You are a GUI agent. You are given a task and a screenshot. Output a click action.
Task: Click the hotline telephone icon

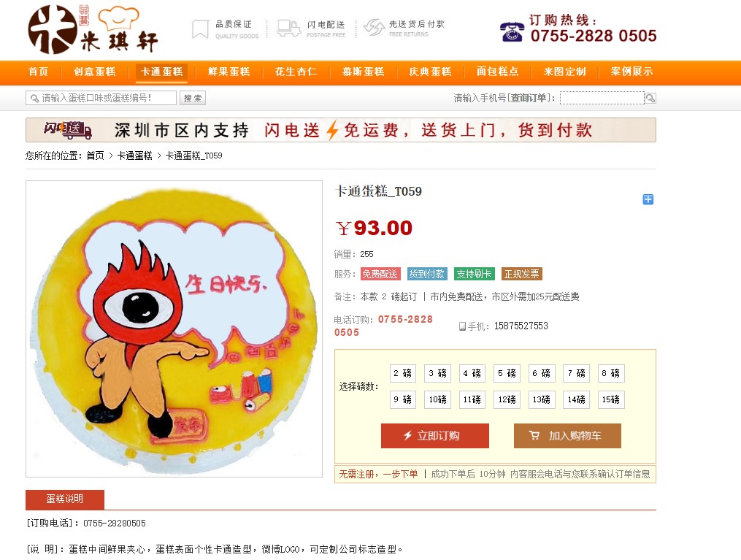point(512,31)
